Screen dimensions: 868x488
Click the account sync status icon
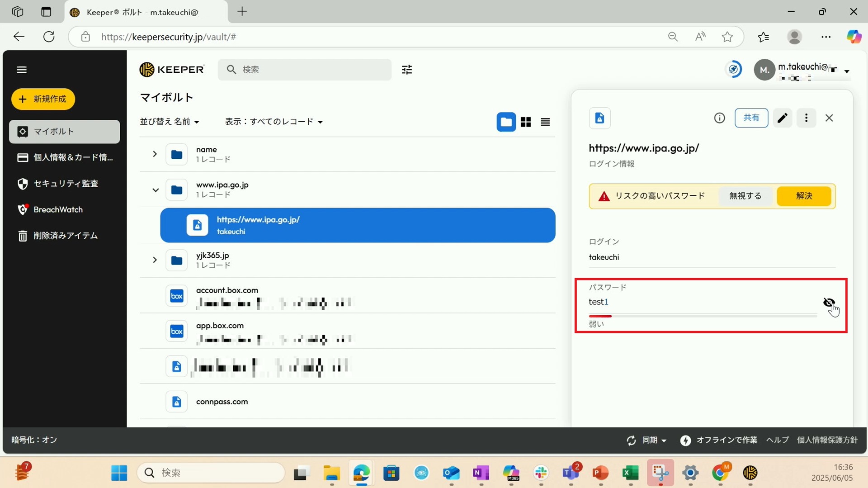click(x=733, y=70)
